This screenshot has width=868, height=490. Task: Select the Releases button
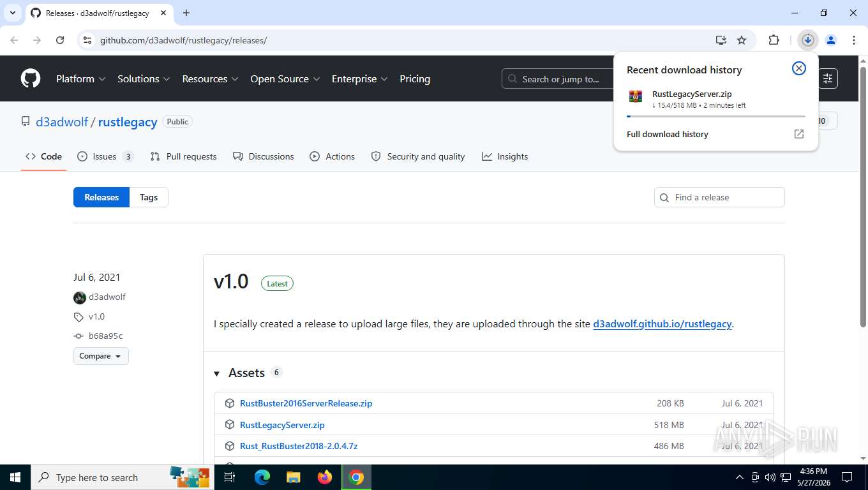click(101, 197)
